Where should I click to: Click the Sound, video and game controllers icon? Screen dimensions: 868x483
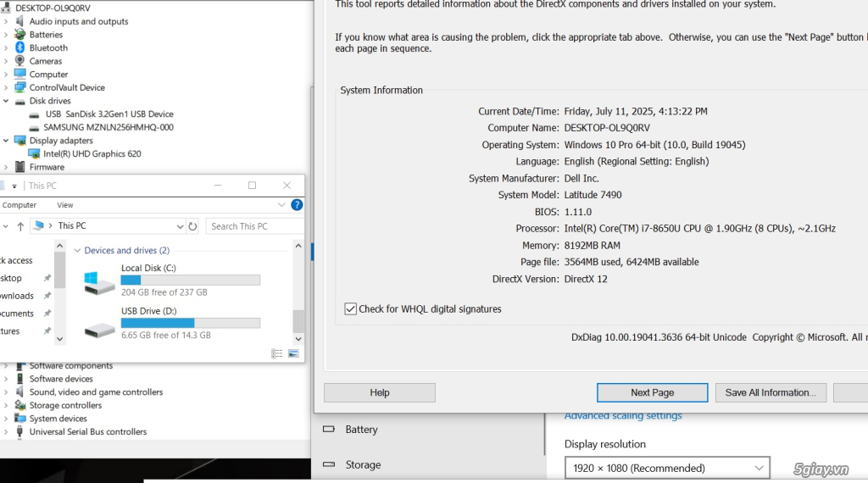20,392
